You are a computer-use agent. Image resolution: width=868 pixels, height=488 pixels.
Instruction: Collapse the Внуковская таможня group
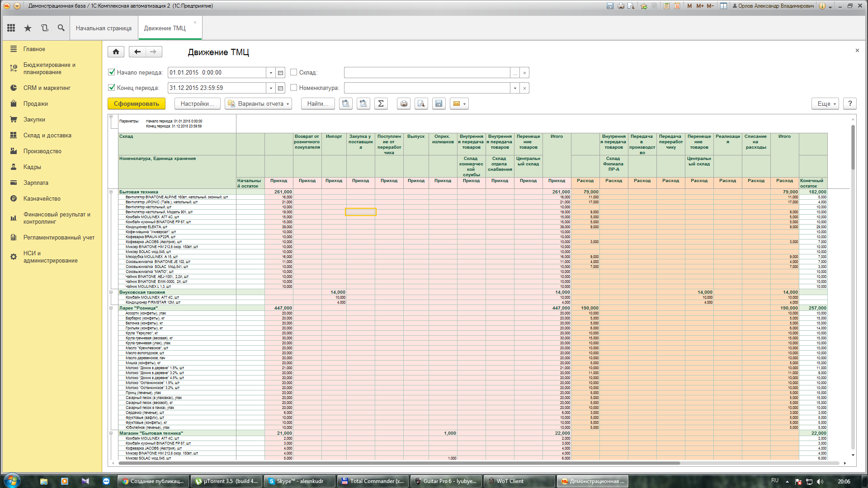tap(111, 292)
